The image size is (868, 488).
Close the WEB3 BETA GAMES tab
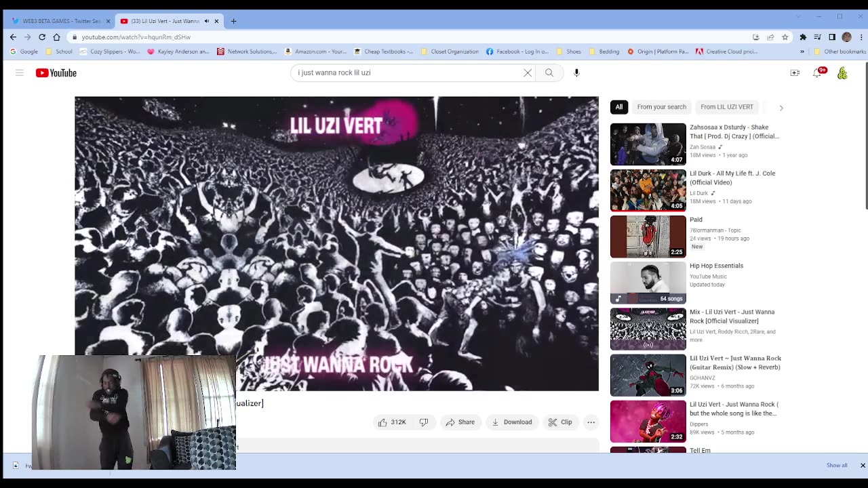pos(108,21)
